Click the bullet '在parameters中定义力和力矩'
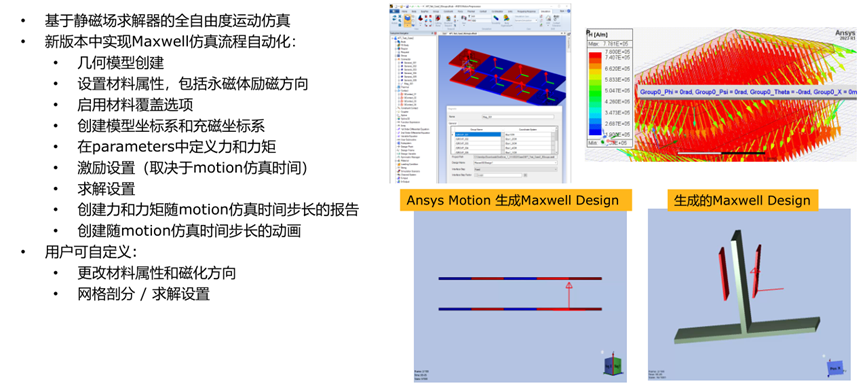 coord(177,147)
